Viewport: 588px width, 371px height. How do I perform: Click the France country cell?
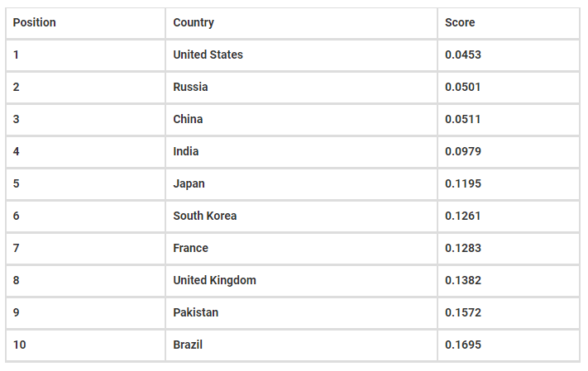tap(190, 248)
